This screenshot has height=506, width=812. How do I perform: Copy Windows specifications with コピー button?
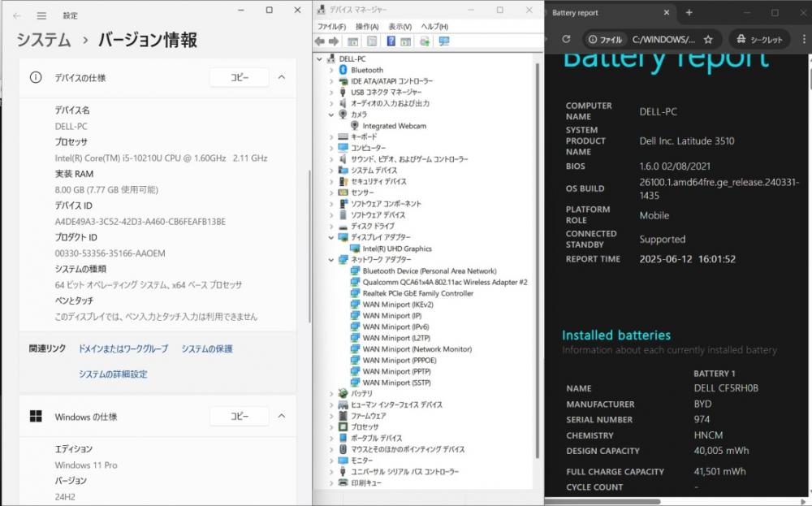240,416
